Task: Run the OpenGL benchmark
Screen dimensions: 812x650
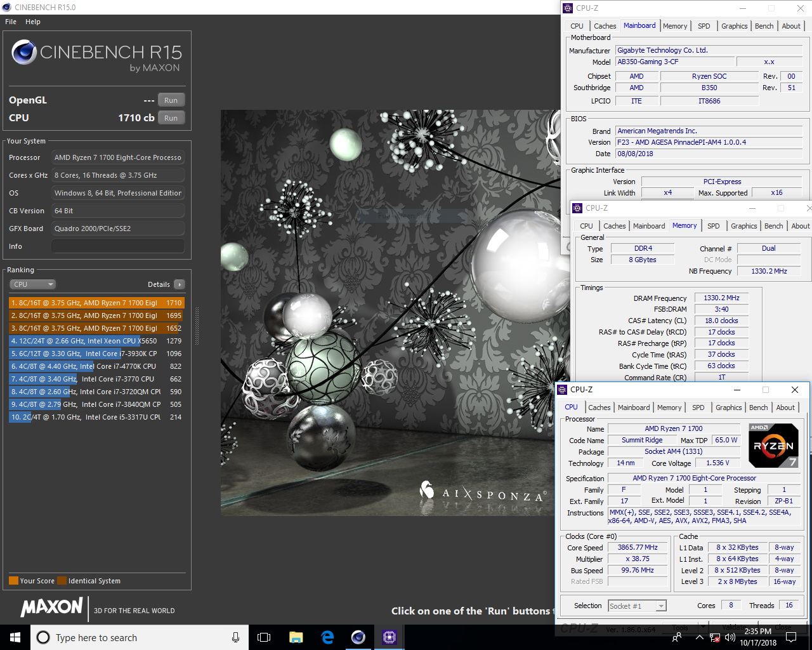Action: click(171, 100)
